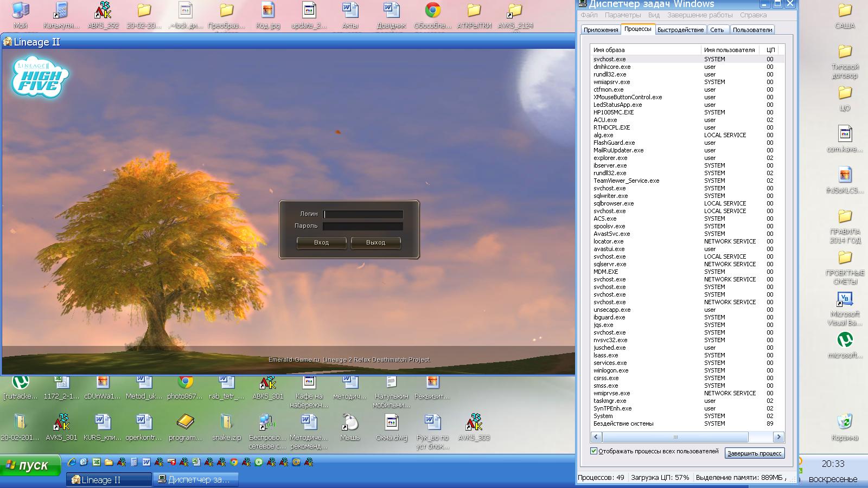868x488 pixels.
Task: Open the Мышь shortcut on desktop
Action: pos(350,427)
